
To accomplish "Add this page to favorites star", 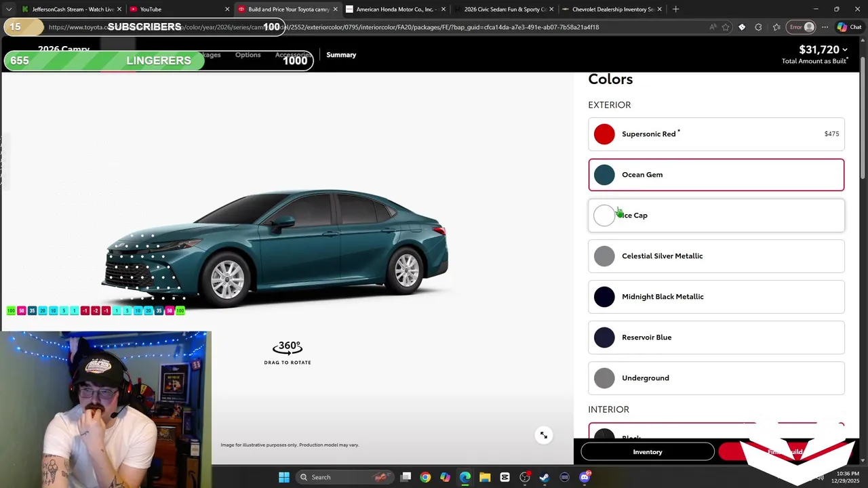I will (x=726, y=27).
